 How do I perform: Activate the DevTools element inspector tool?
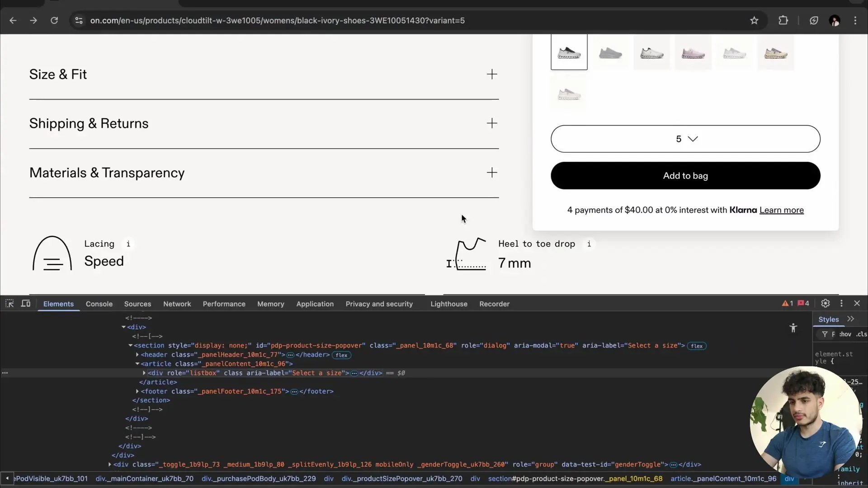[x=9, y=304]
